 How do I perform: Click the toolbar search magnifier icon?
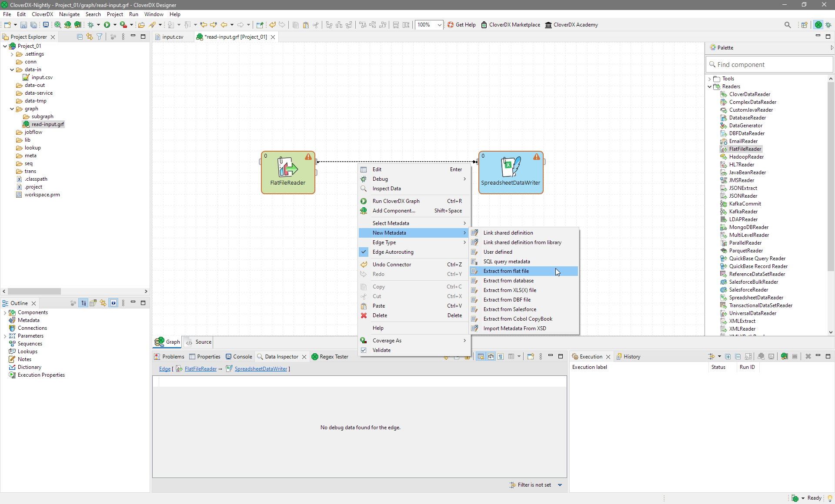click(x=787, y=25)
